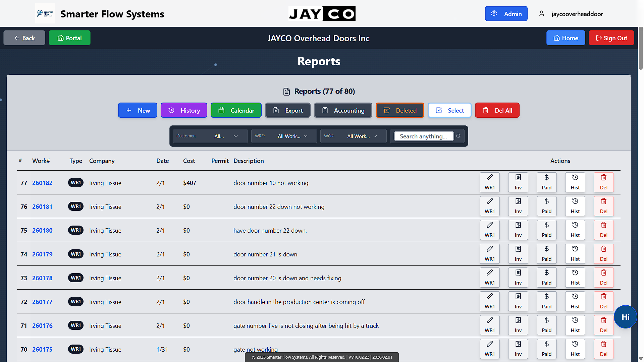Open work order link 260176
This screenshot has height=362, width=644.
42,325
